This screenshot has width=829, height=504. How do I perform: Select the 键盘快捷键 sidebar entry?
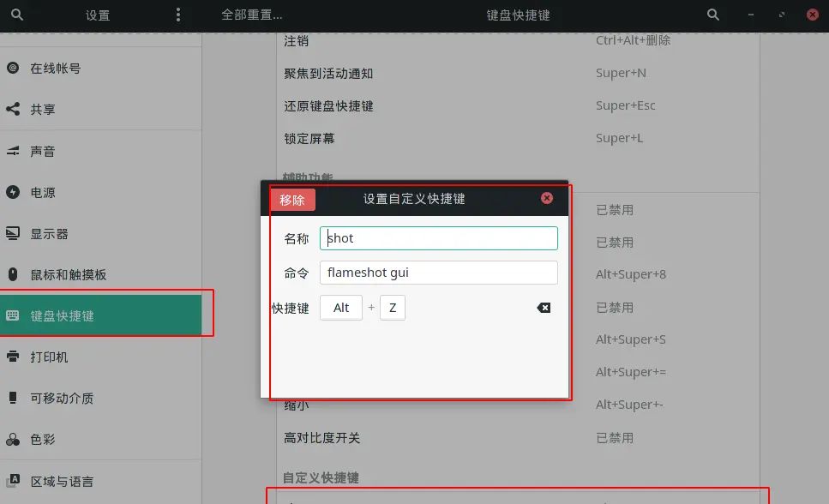pos(100,315)
